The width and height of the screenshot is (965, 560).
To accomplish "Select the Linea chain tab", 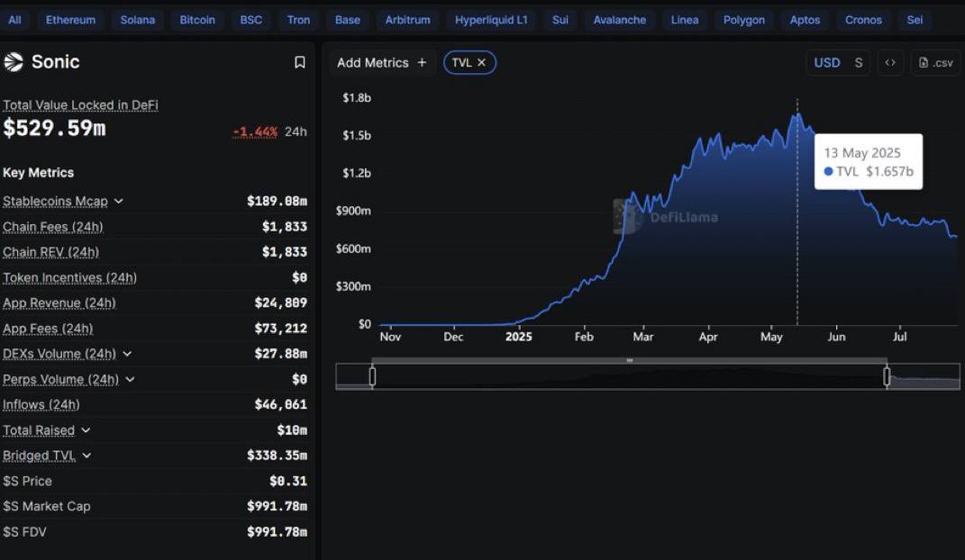I will [685, 20].
